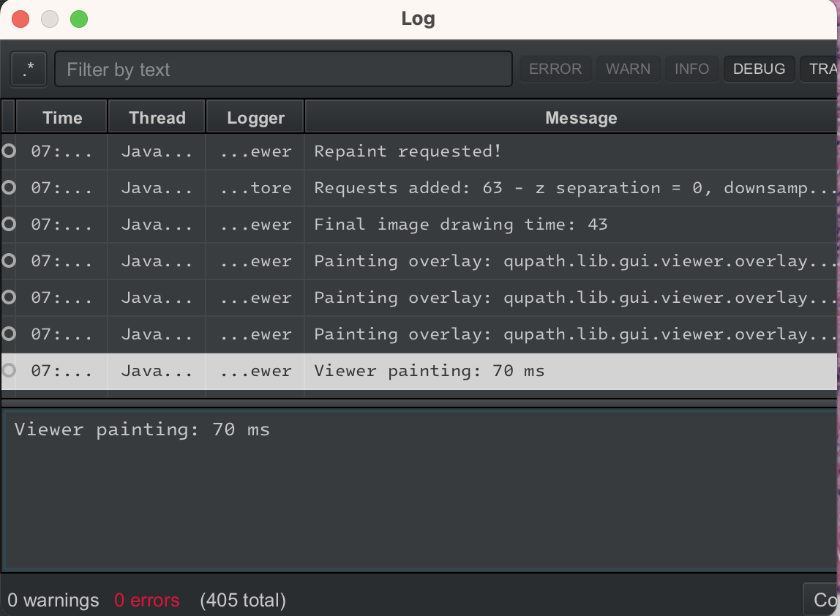
Task: Enable the ERROR log level filter
Action: [x=555, y=69]
